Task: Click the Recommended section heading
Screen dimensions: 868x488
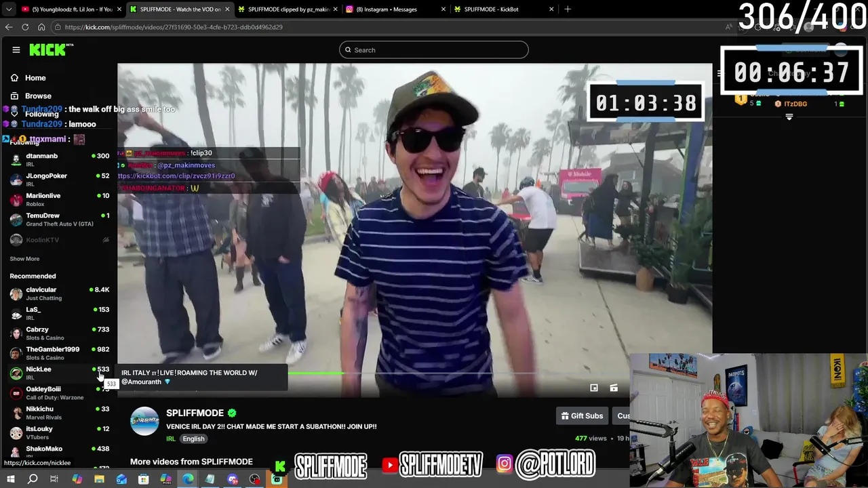Action: [33, 277]
